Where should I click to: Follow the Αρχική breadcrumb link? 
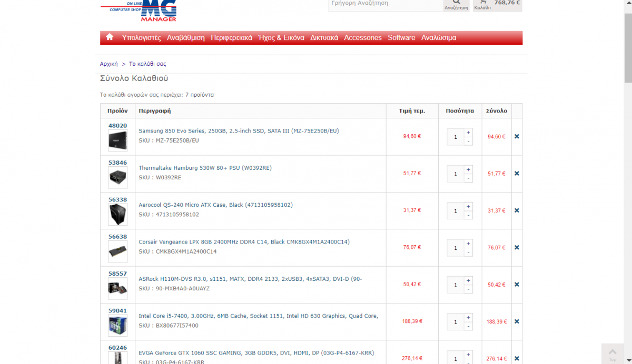point(109,64)
